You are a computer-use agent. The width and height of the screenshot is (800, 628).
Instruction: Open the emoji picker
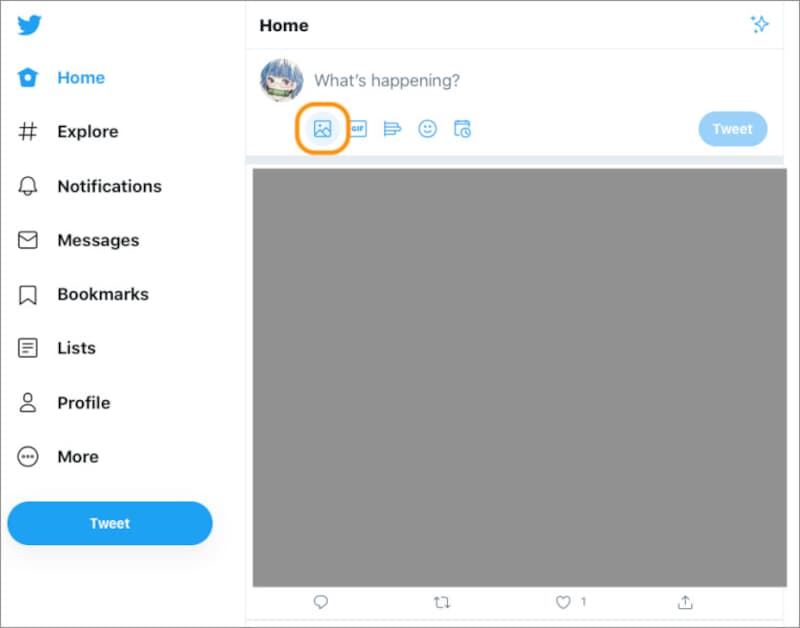(x=427, y=129)
